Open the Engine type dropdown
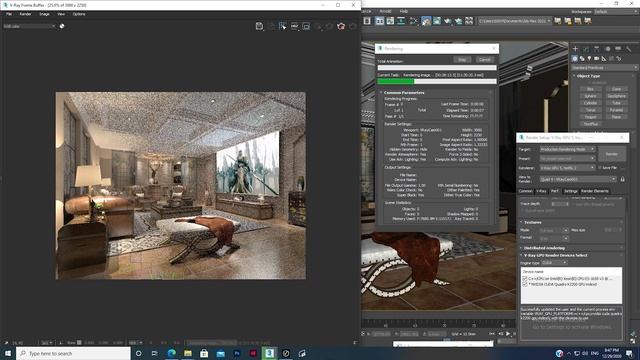The width and height of the screenshot is (640, 360). (x=554, y=263)
